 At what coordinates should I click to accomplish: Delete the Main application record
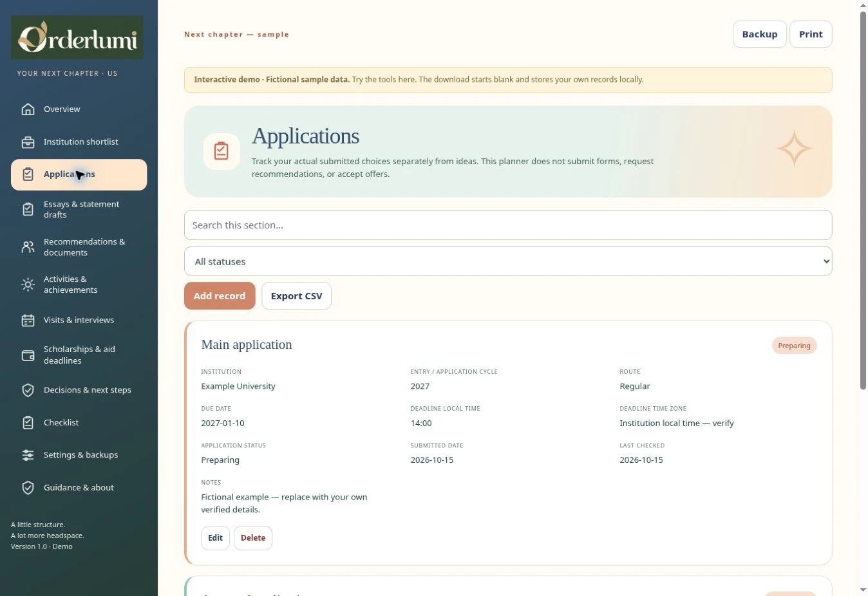(253, 538)
